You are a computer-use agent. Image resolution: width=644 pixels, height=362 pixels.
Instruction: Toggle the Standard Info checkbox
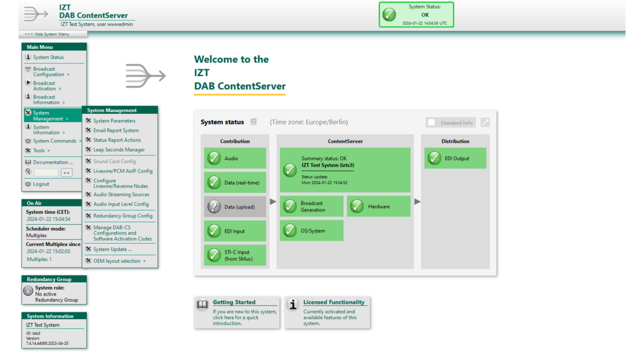coord(431,123)
